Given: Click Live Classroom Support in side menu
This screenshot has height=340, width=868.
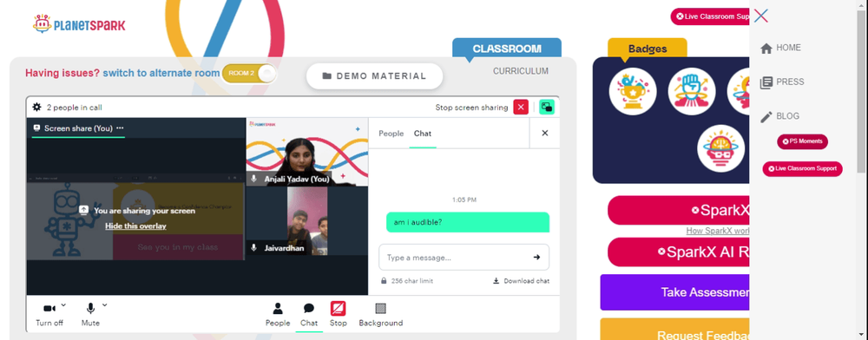Looking at the screenshot, I should (x=802, y=168).
